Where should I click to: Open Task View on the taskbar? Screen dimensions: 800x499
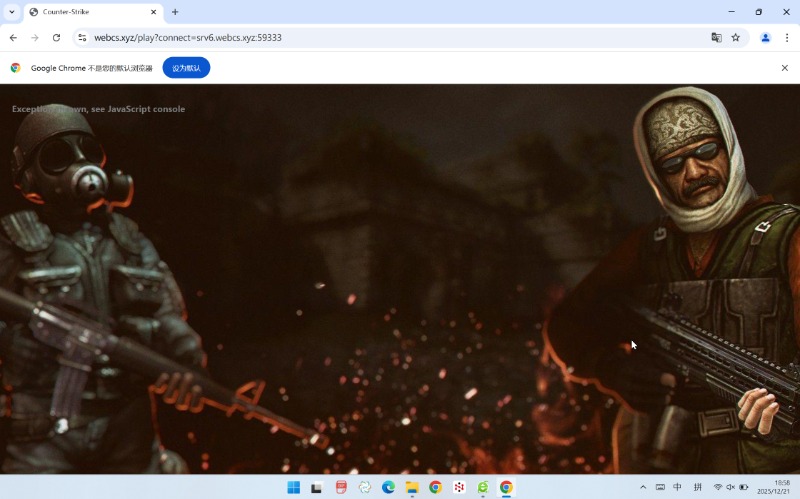317,487
